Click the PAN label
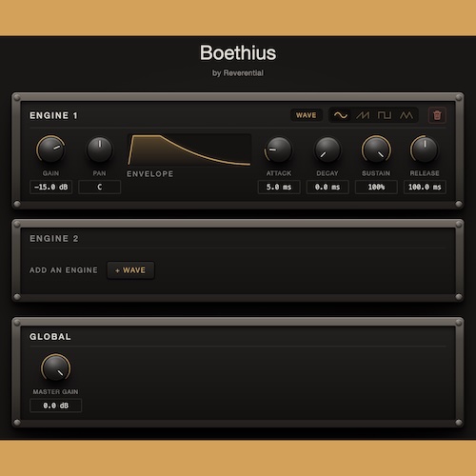This screenshot has height=476, width=476. coord(100,173)
